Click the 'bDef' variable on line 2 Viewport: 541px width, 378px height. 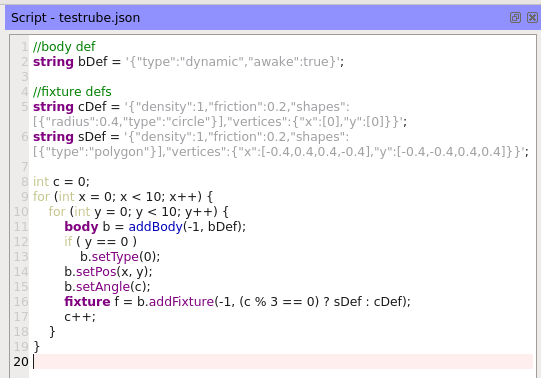click(x=93, y=62)
